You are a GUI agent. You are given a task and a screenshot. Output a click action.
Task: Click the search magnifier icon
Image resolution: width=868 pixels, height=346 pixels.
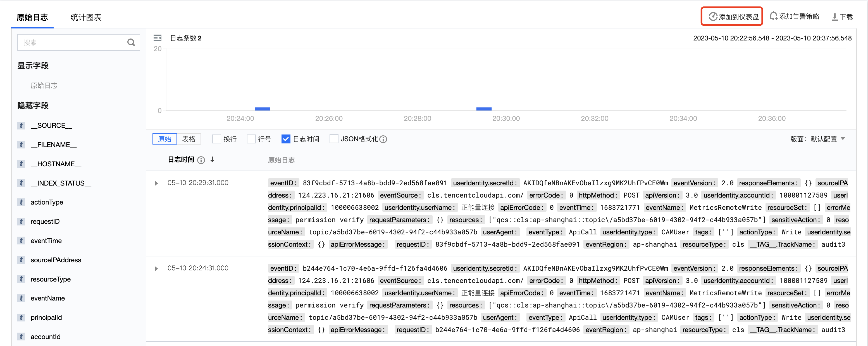pyautogui.click(x=131, y=42)
